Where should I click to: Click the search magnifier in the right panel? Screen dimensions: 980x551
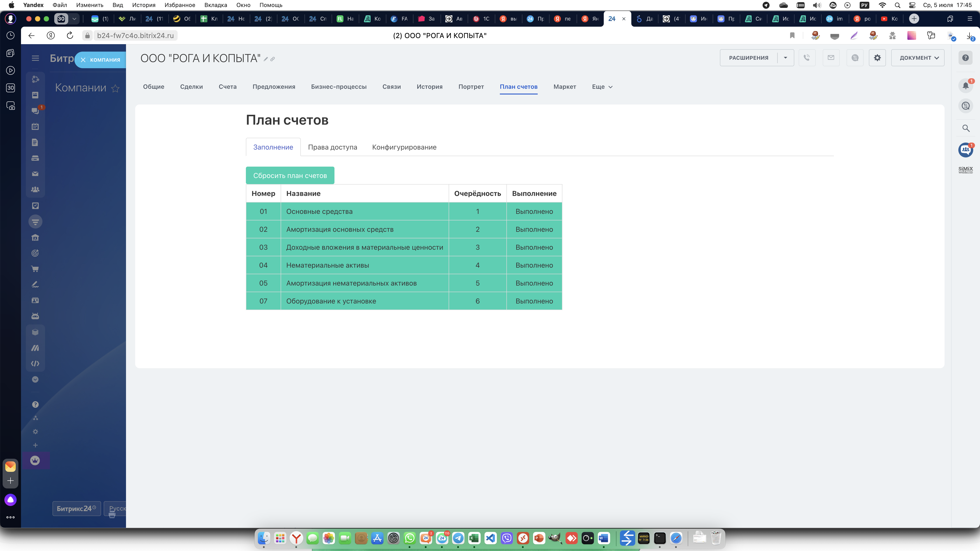click(x=966, y=128)
